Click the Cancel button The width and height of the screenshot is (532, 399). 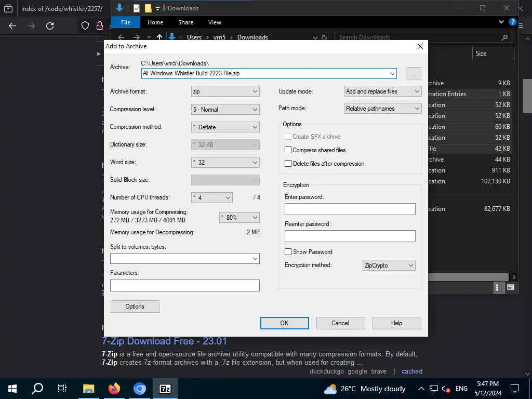pyautogui.click(x=340, y=323)
